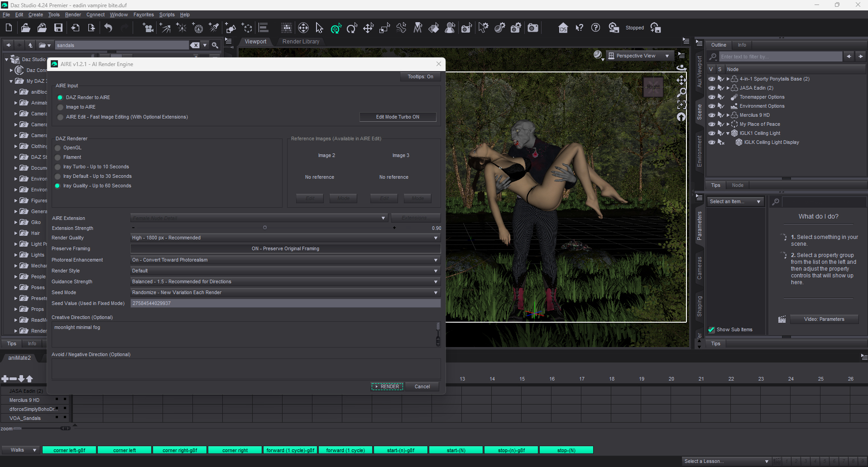
Task: Open the Perspective View camera dropdown
Action: [639, 56]
